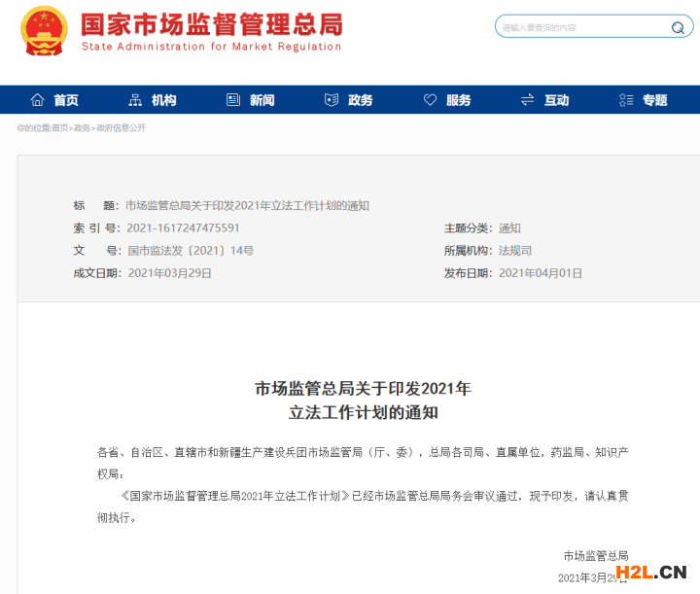Click the icon beside 政务 in navigation
Image resolution: width=700 pixels, height=594 pixels.
(x=331, y=100)
